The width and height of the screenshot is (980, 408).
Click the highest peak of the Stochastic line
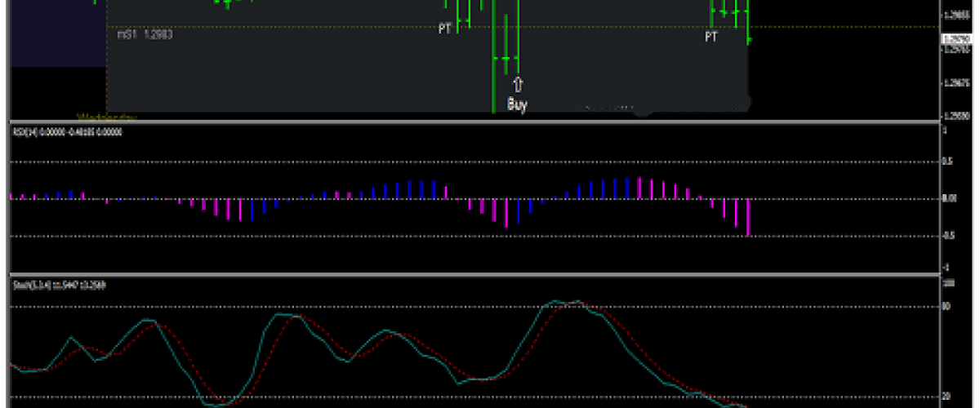(x=576, y=301)
